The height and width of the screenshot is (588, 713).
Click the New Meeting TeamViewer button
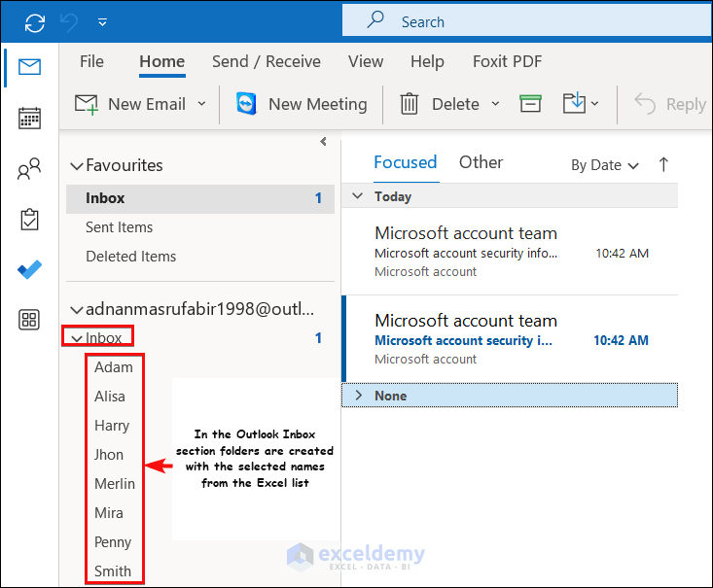[302, 104]
